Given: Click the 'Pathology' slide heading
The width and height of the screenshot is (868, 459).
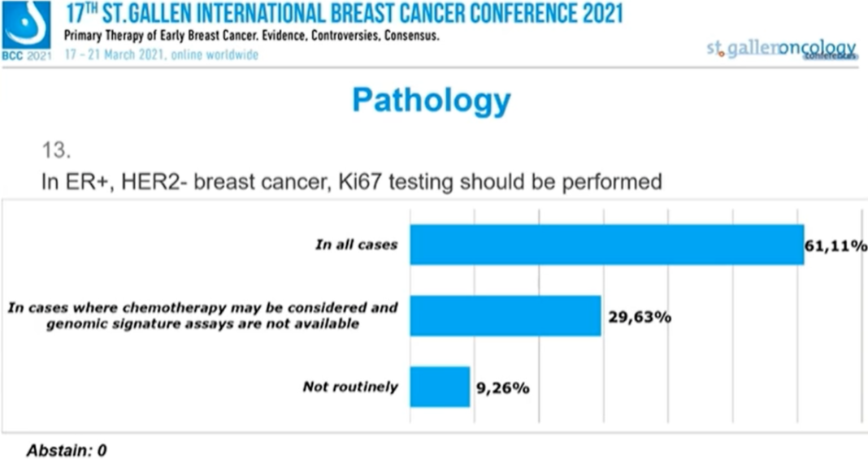Looking at the screenshot, I should [x=432, y=101].
